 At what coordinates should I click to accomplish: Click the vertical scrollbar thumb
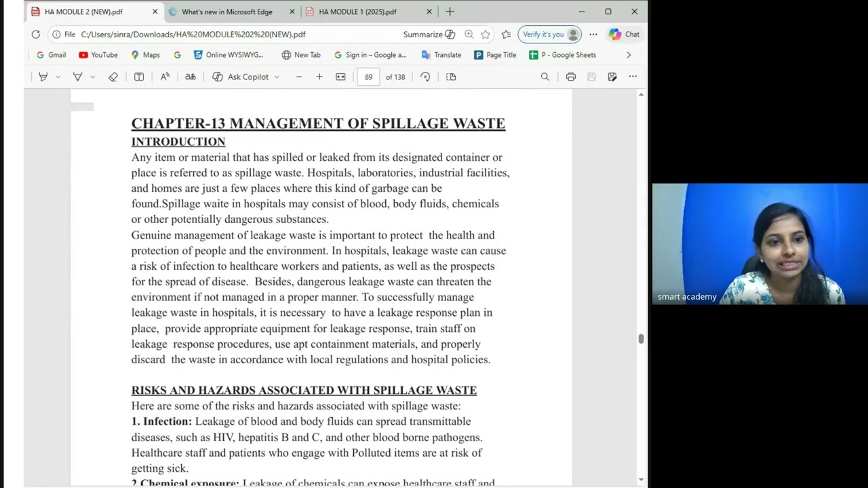[641, 339]
